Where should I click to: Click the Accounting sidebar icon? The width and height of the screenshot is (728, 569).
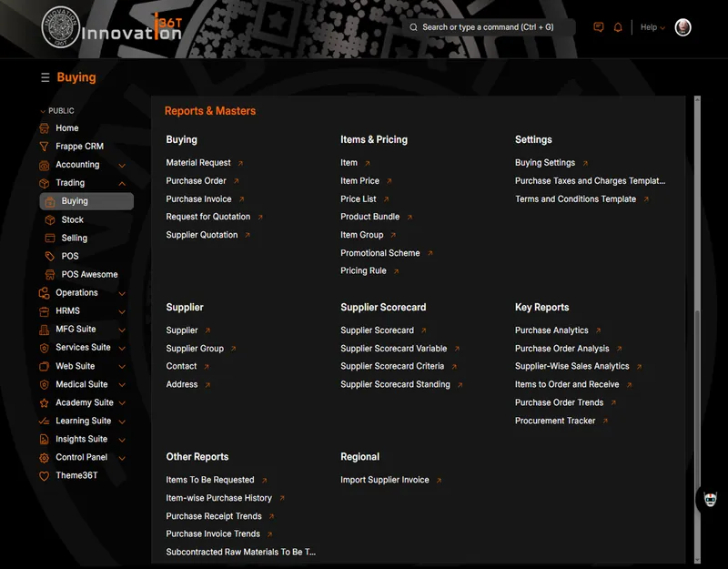pos(44,165)
